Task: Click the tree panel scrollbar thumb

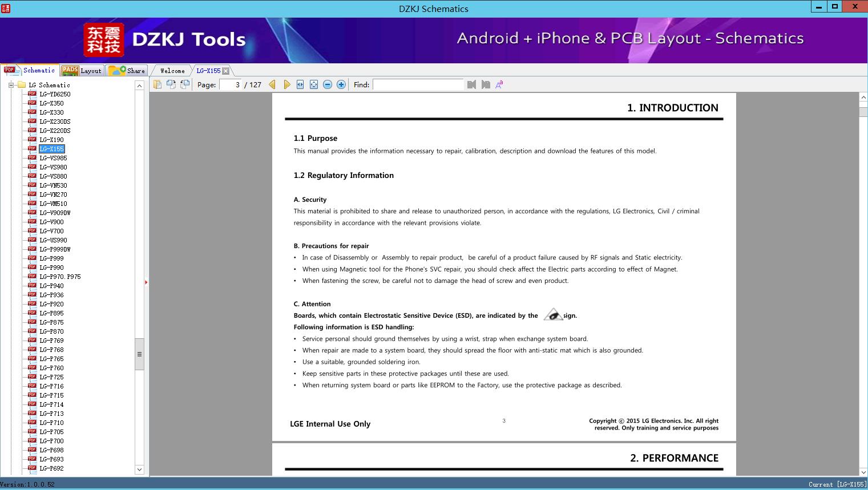Action: 139,354
